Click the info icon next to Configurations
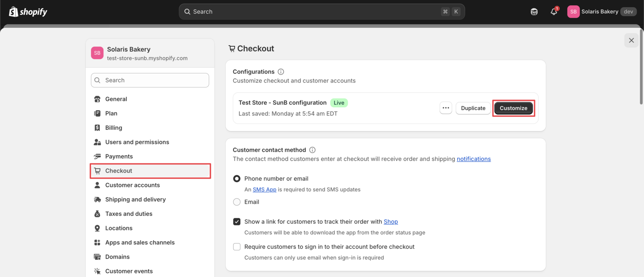The width and height of the screenshot is (644, 277). coord(281,72)
